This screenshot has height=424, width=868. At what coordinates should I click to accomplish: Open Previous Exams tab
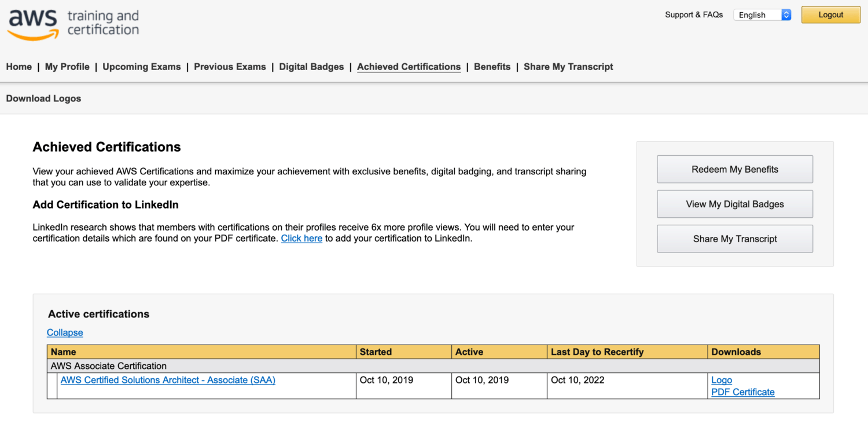point(230,67)
